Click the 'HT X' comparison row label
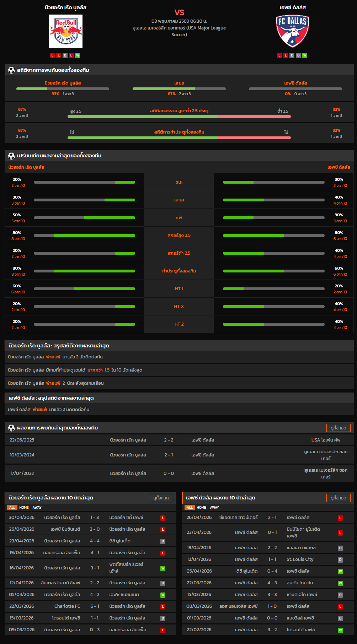 [179, 307]
